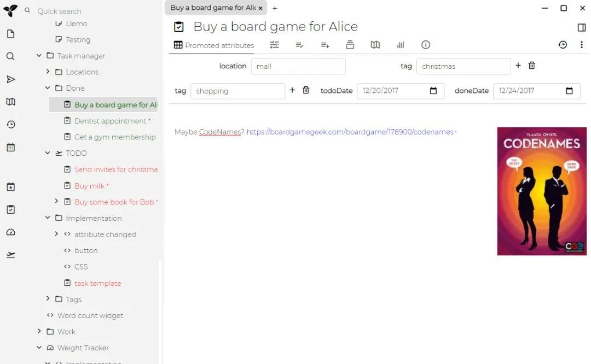Open Word count widget note

[90, 315]
